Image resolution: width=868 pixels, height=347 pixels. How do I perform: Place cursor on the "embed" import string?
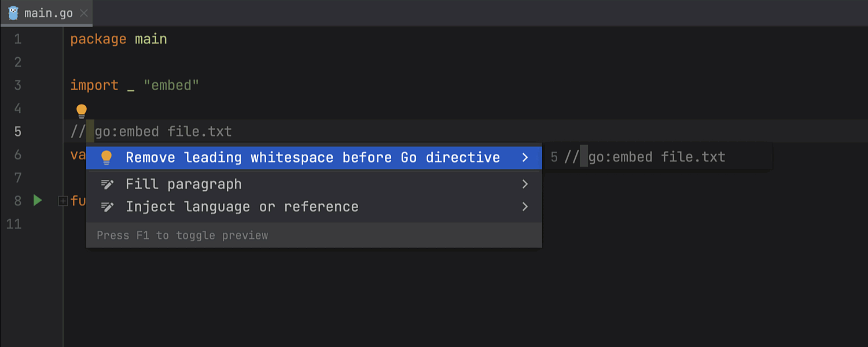pyautogui.click(x=171, y=86)
